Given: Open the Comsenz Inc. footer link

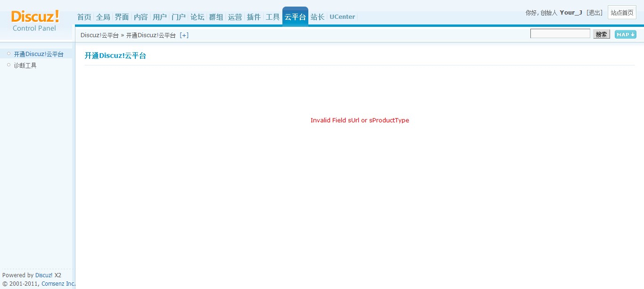Looking at the screenshot, I should pos(58,284).
